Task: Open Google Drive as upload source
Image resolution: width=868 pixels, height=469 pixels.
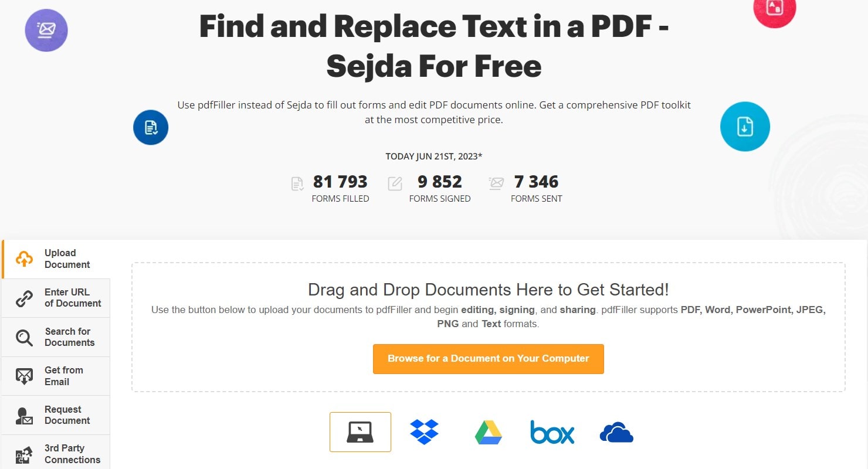Action: pos(488,432)
